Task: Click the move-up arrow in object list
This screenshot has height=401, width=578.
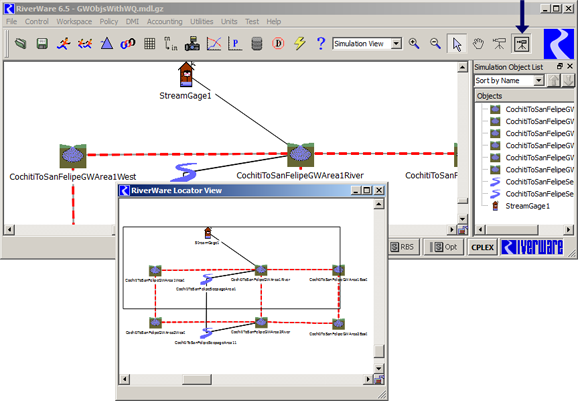Action: pos(553,80)
